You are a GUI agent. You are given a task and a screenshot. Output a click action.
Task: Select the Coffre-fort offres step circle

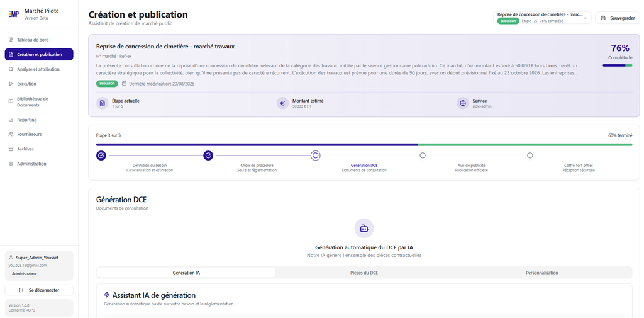click(530, 156)
